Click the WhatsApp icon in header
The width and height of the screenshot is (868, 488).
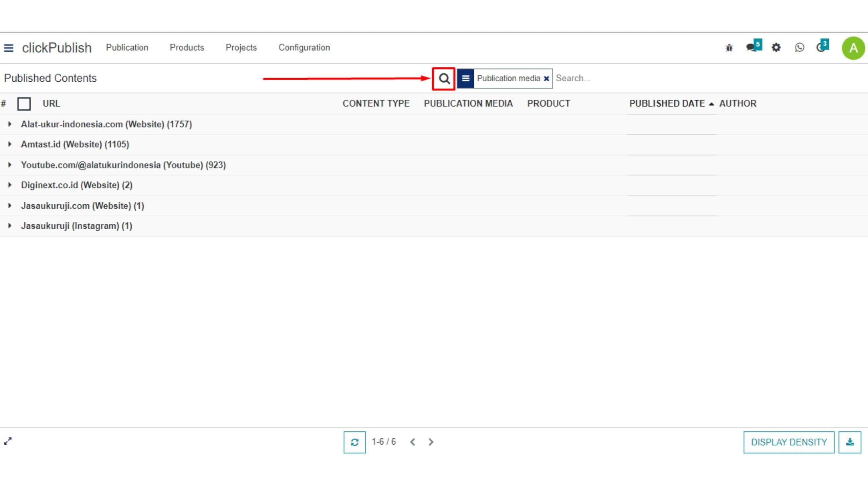tap(799, 47)
